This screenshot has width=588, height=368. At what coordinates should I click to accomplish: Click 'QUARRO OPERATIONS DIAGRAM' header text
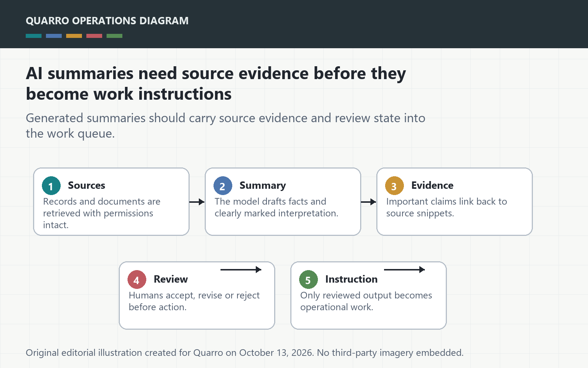pos(107,21)
